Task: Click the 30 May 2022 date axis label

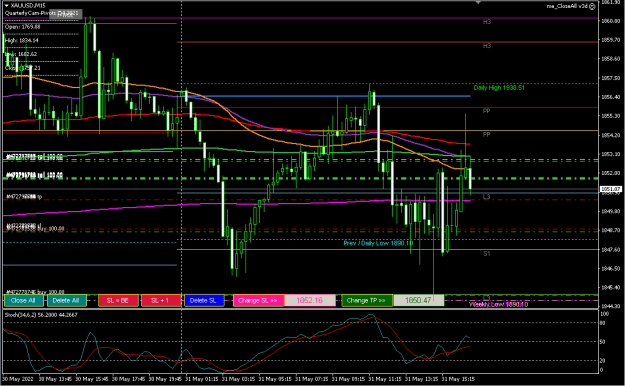Action: (x=18, y=379)
